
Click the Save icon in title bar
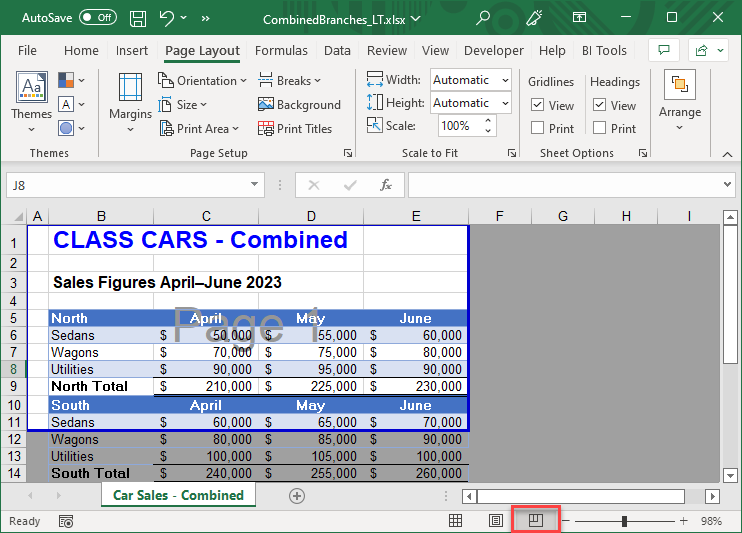[x=137, y=18]
